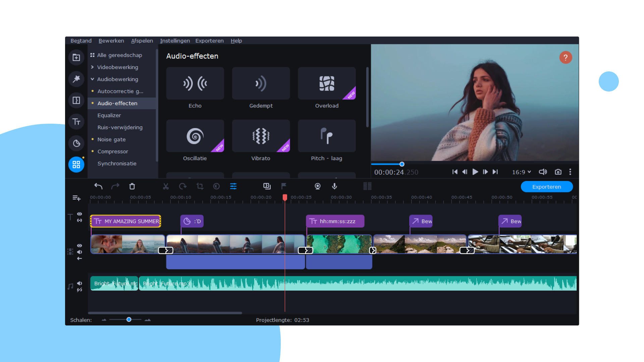Viewport: 644px width, 362px height.
Task: Click the blue Exporteren button
Action: [546, 187]
